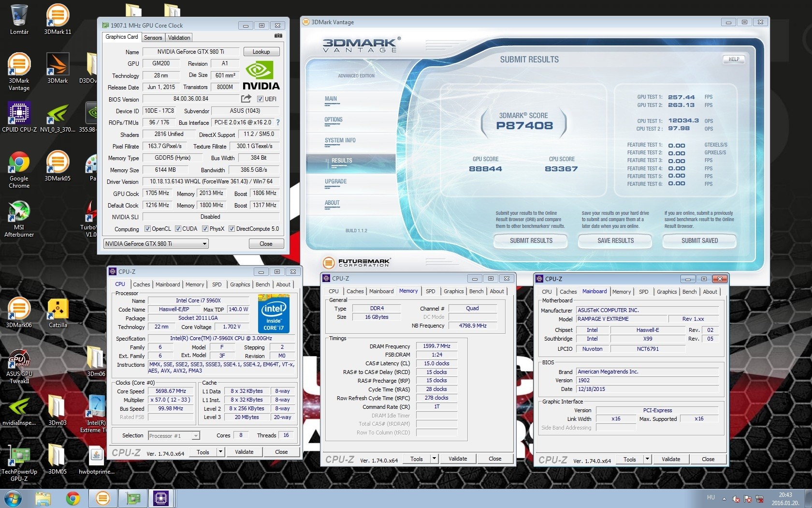812x508 pixels.
Task: Select SYSTEM INFO in 3DMark Vantage
Action: tap(340, 140)
